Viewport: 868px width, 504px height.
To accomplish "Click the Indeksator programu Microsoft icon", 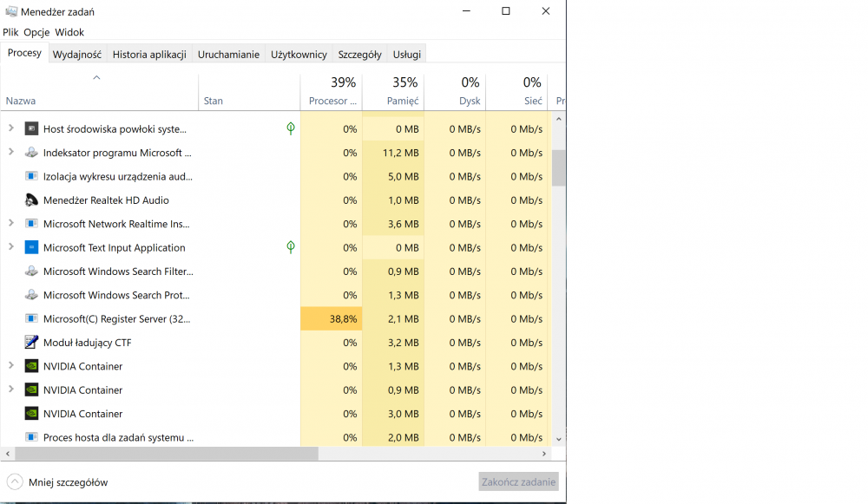I will coord(31,153).
